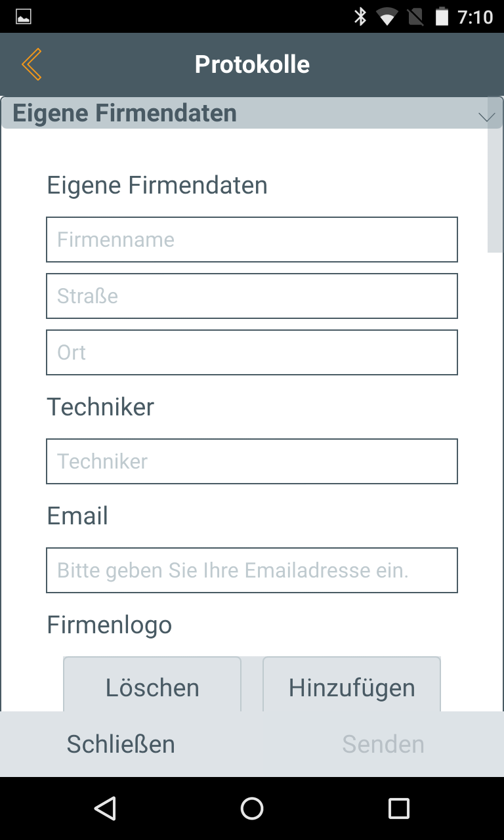Image resolution: width=504 pixels, height=840 pixels.
Task: Click the vertical scrollbar thumb
Action: [495, 177]
